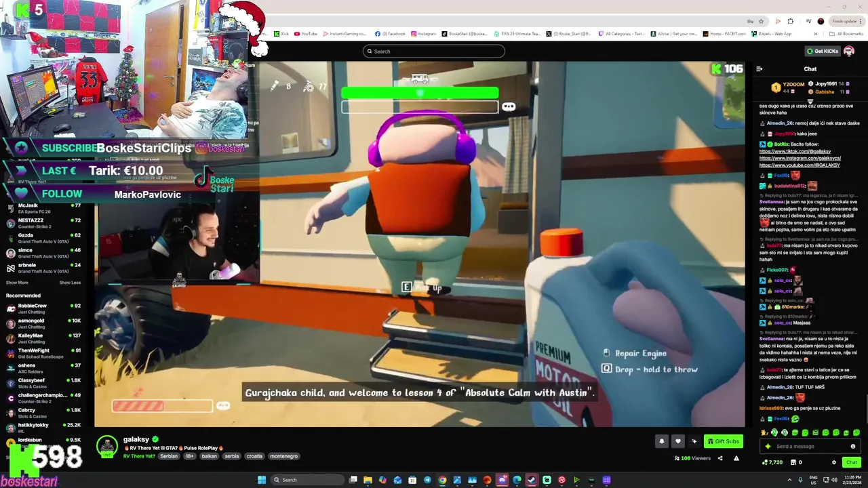This screenshot has height=488, width=868.
Task: Open the volume speaker tray icon
Action: pyautogui.click(x=834, y=480)
